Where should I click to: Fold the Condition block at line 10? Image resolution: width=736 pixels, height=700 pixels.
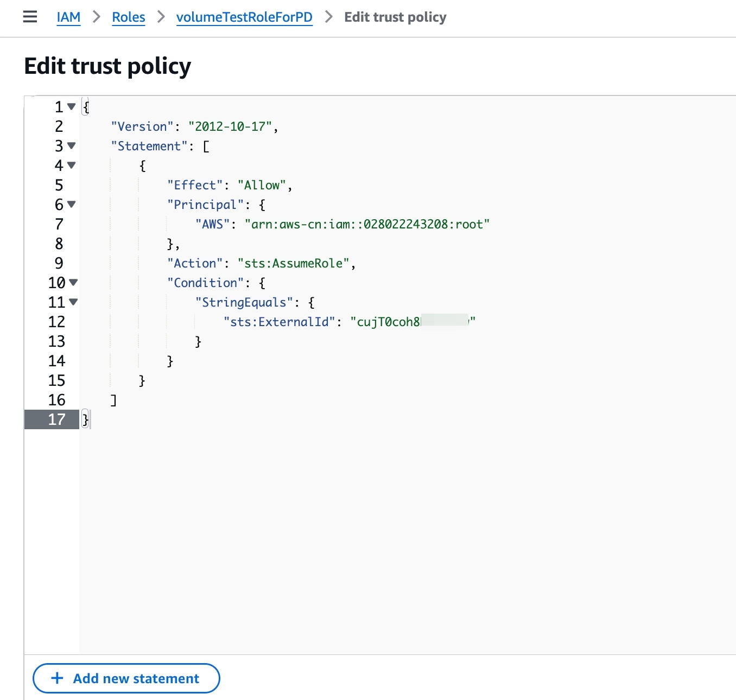click(73, 283)
